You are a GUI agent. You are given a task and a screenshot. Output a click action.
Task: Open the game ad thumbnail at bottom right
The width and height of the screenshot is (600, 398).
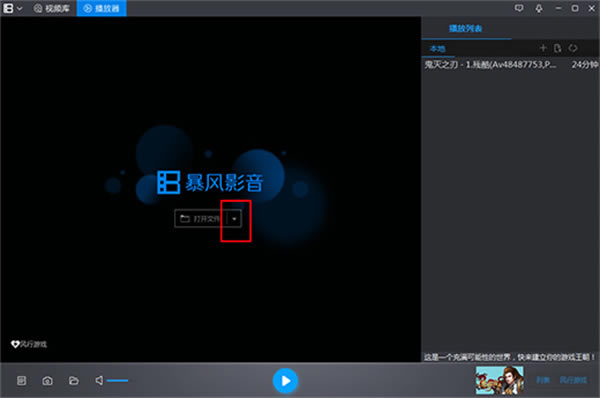(x=500, y=380)
